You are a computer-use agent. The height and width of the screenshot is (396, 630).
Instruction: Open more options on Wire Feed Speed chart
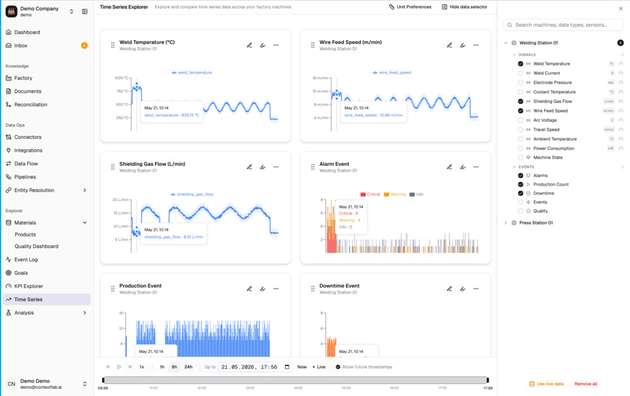(476, 45)
